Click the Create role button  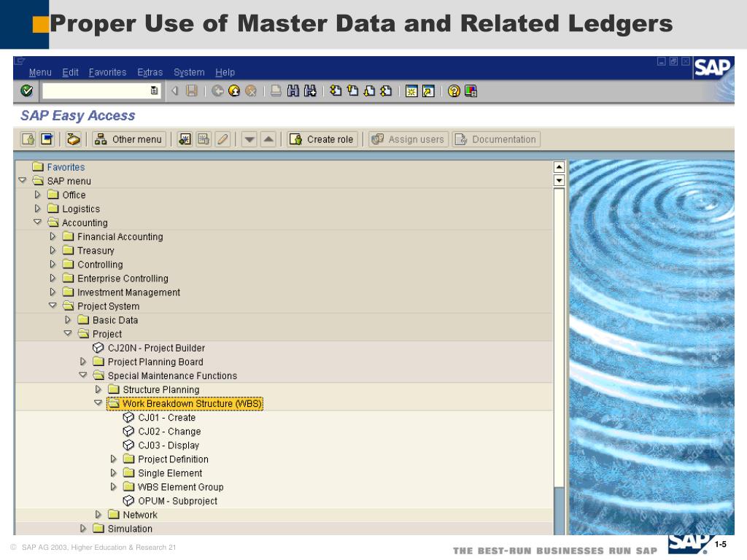(x=322, y=139)
